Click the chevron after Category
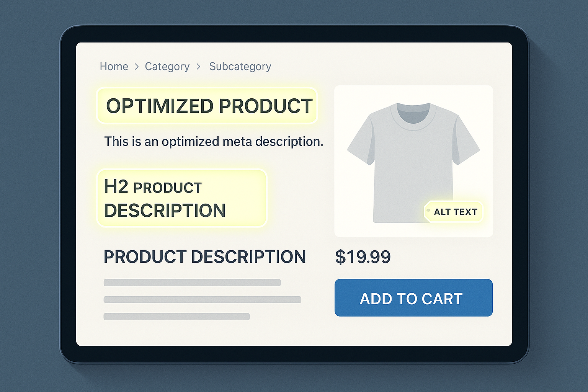 tap(198, 67)
